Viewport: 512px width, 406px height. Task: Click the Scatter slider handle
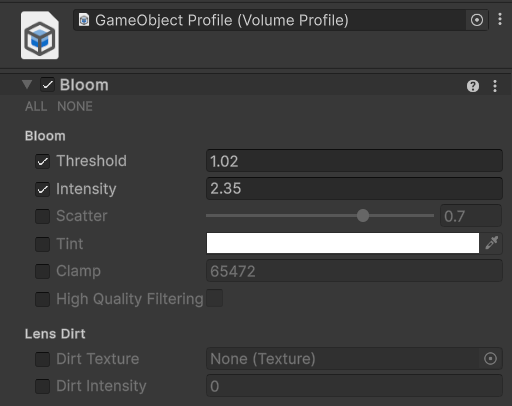(363, 216)
